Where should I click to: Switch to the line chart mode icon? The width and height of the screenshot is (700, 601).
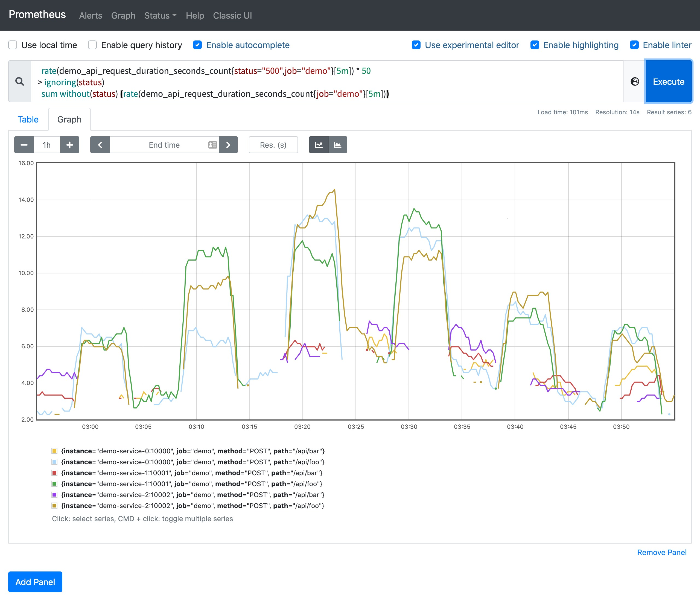pos(319,145)
